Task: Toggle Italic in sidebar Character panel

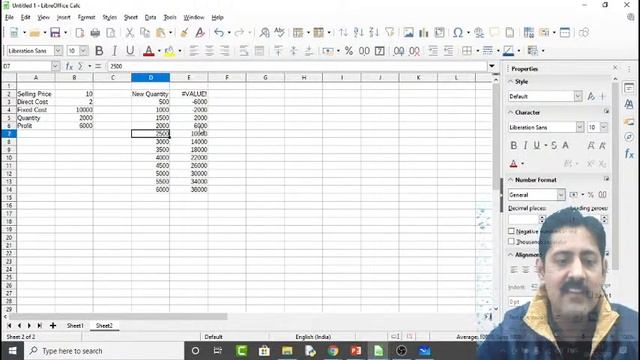Action: coord(525,145)
